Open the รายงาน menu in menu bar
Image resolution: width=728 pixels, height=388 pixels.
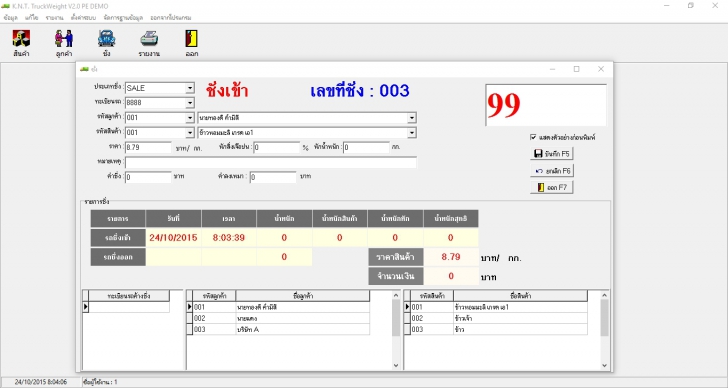click(x=54, y=18)
